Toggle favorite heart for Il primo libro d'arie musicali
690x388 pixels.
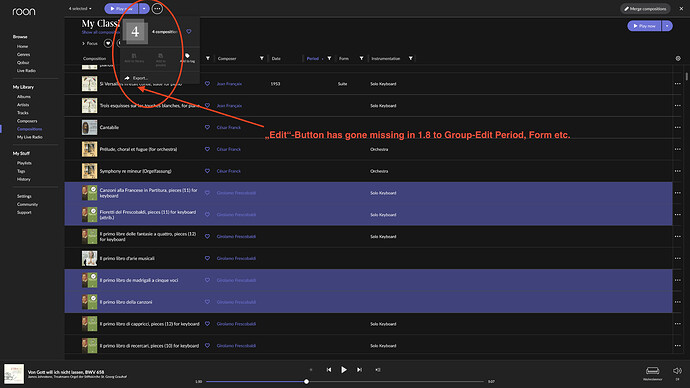tap(207, 258)
